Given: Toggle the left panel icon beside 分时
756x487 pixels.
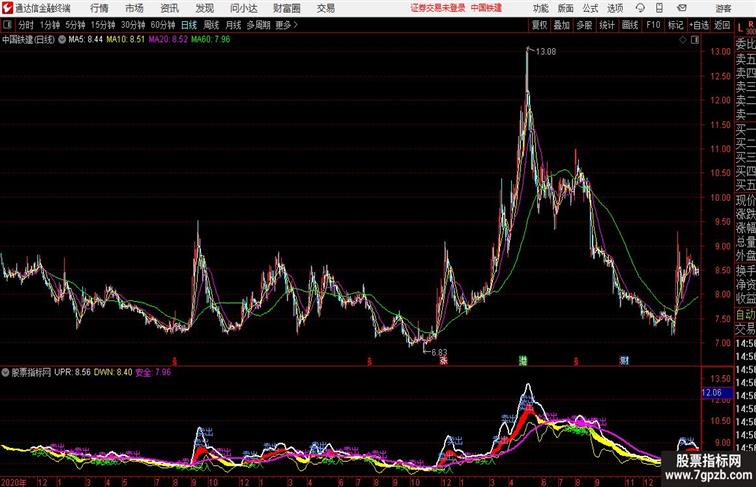Looking at the screenshot, I should pyautogui.click(x=7, y=25).
